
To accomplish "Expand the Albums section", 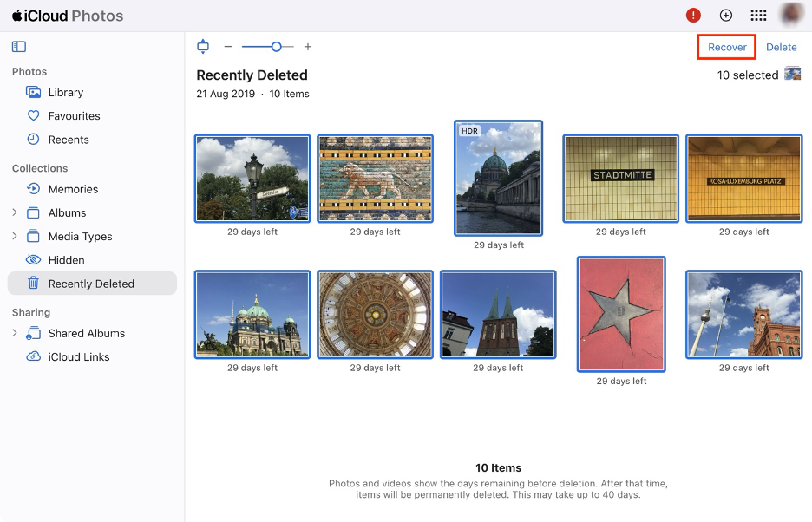I will [x=16, y=212].
